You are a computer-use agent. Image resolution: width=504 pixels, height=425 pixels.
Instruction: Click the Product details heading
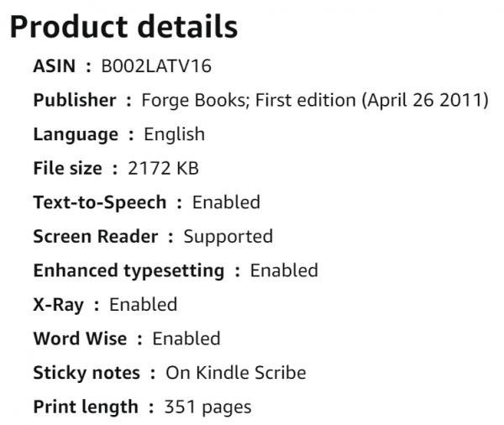(x=123, y=28)
